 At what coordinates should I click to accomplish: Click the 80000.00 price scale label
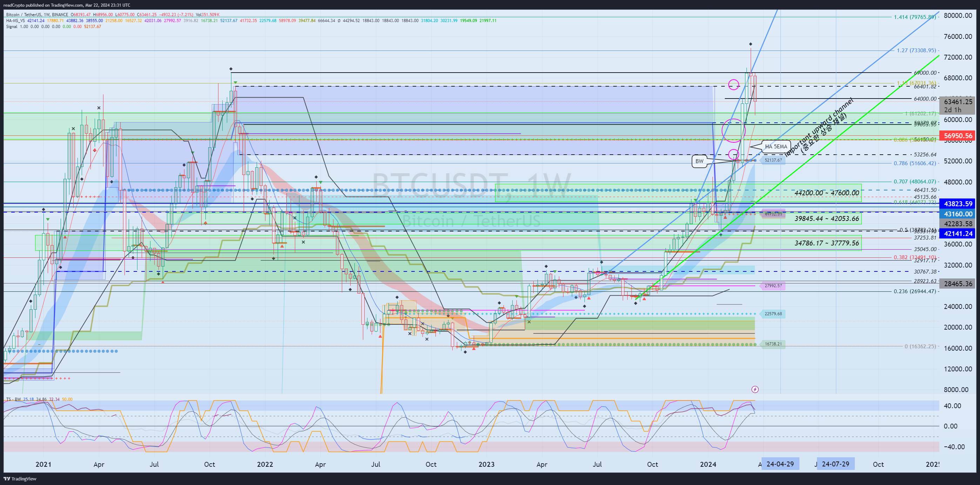958,15
